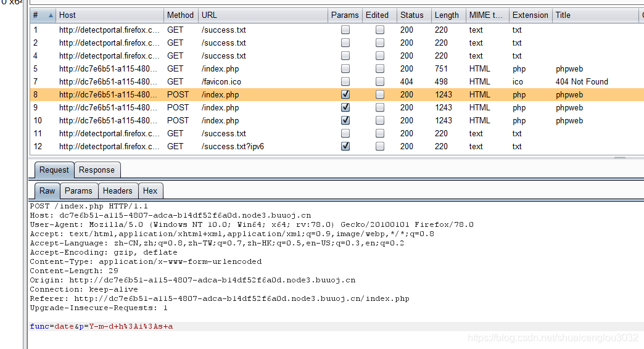This screenshot has width=644, height=349.
Task: Click the 404 Not Found title cell
Action: coord(582,82)
